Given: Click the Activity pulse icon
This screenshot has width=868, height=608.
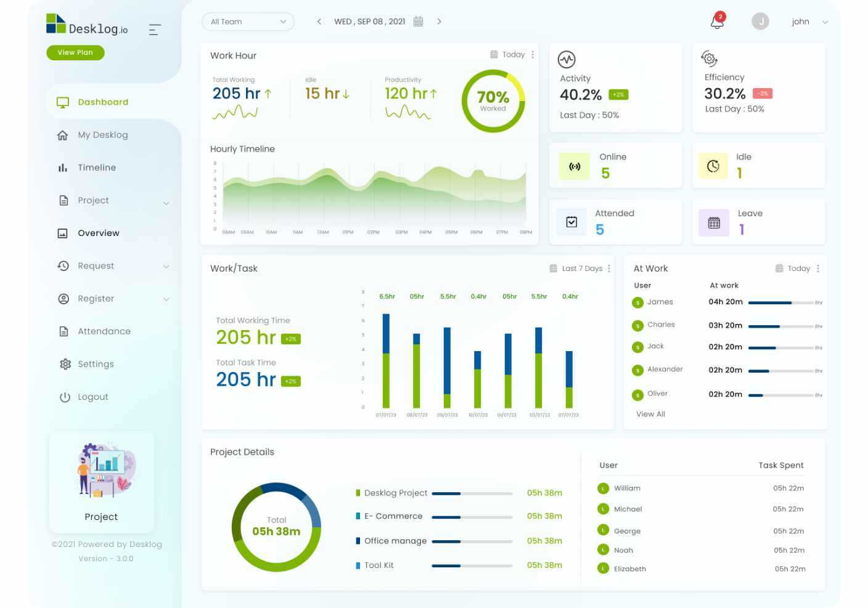Looking at the screenshot, I should tap(567, 59).
